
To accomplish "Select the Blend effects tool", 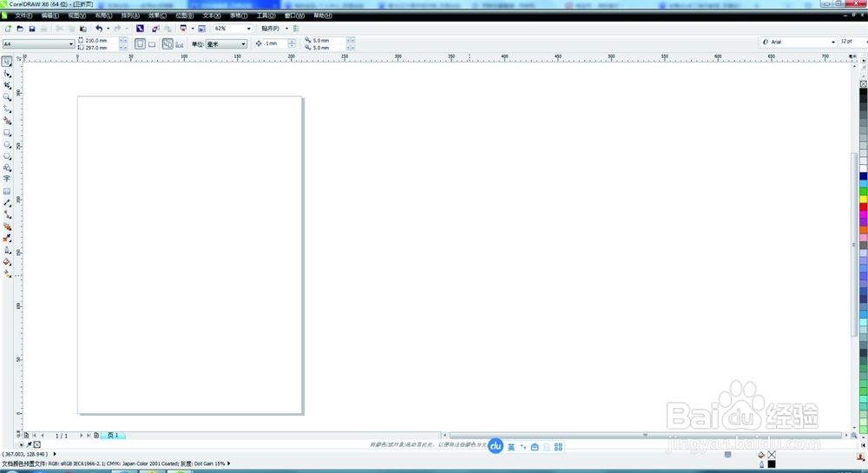I will coord(7,227).
